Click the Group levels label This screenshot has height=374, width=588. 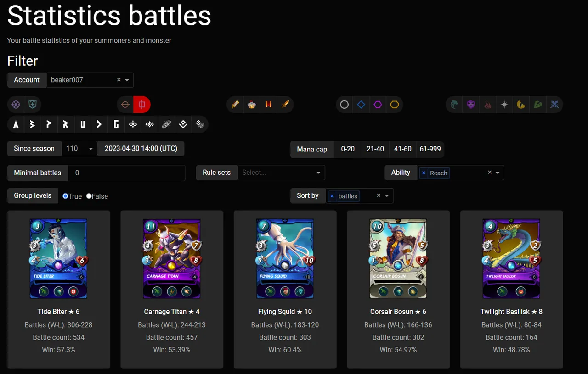33,195
